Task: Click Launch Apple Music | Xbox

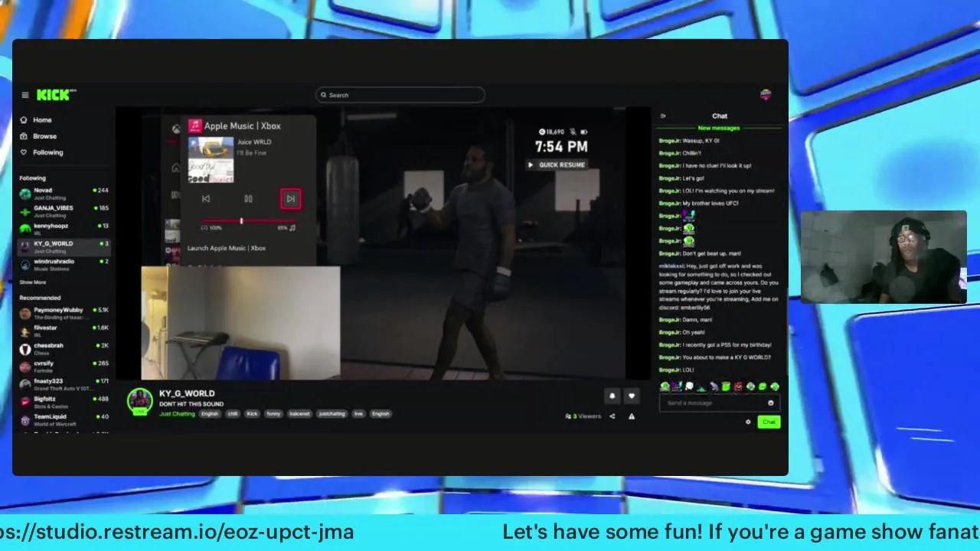Action: coord(227,248)
